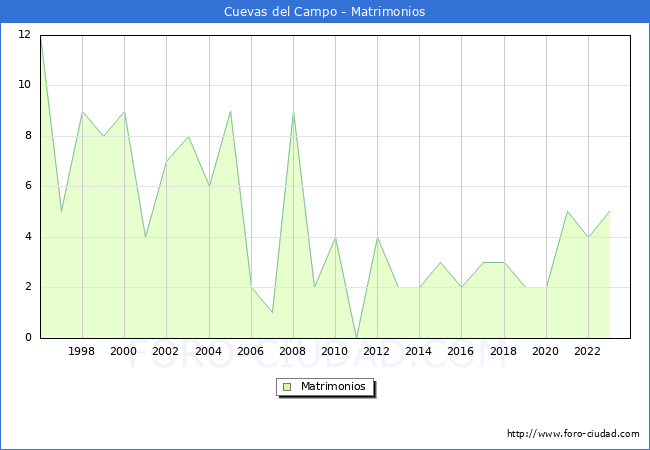Click the lowest dip at year 2007

tap(272, 312)
